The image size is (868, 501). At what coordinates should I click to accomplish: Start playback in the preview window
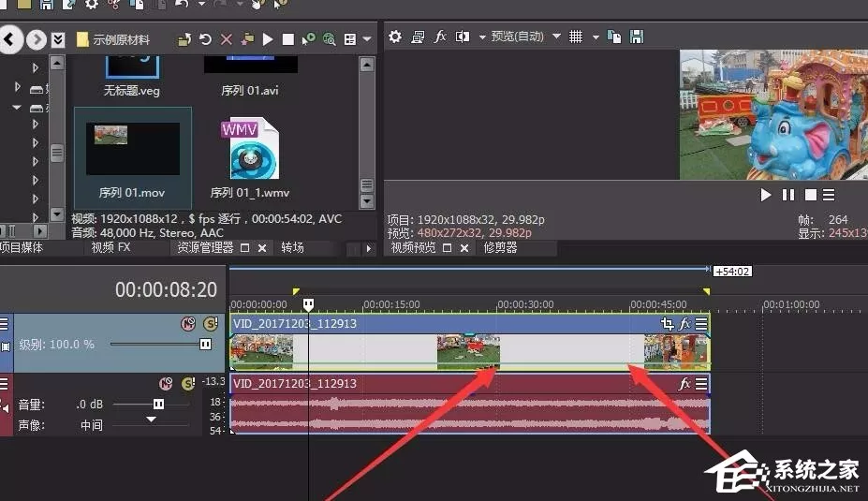(x=766, y=195)
